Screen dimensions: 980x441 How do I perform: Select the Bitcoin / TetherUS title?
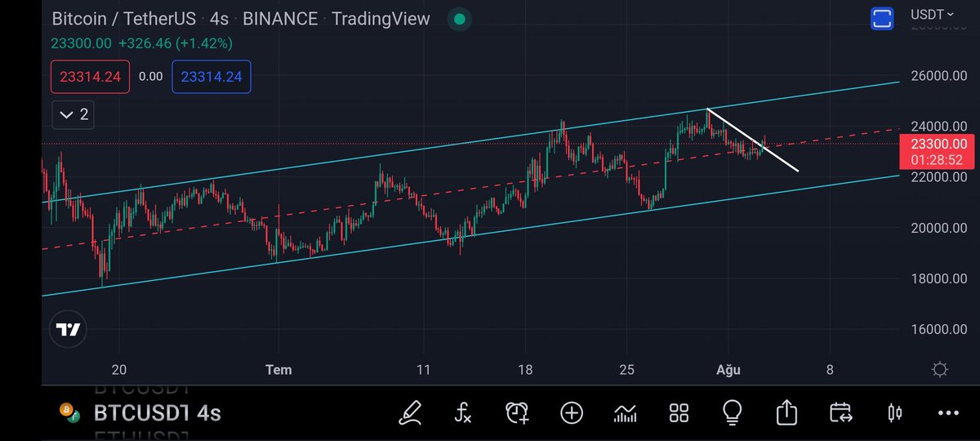click(x=126, y=18)
